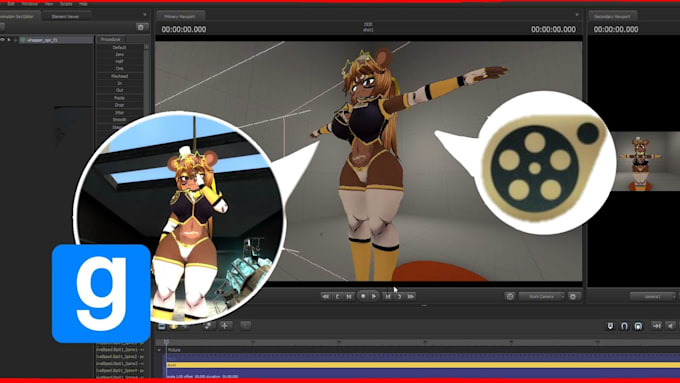Click the timeline playhead marker
The width and height of the screenshot is (680, 383).
166,342
